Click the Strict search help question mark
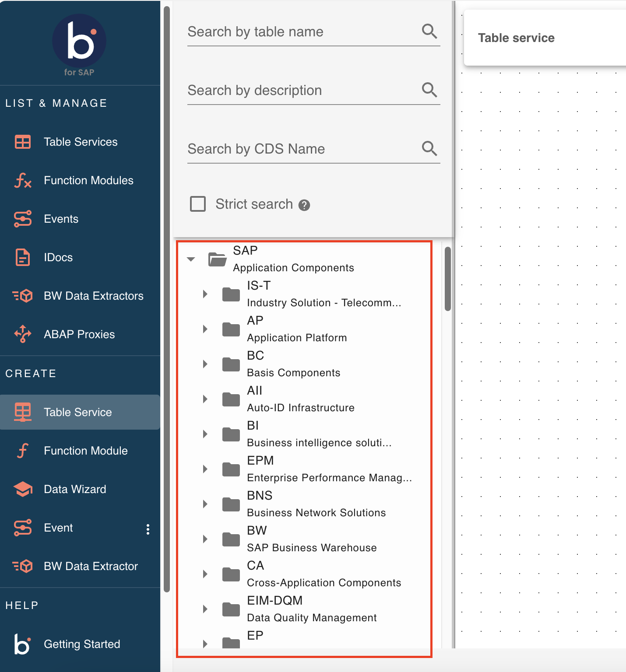The width and height of the screenshot is (626, 672). (305, 204)
